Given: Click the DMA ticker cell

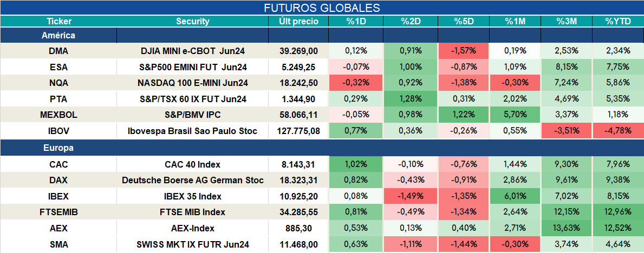Looking at the screenshot, I should click(x=58, y=51).
